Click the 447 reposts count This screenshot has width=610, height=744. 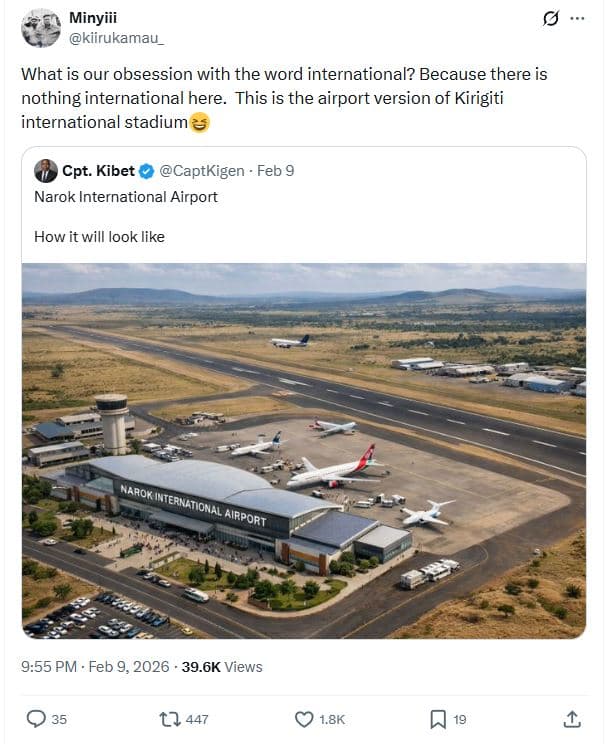click(x=197, y=718)
